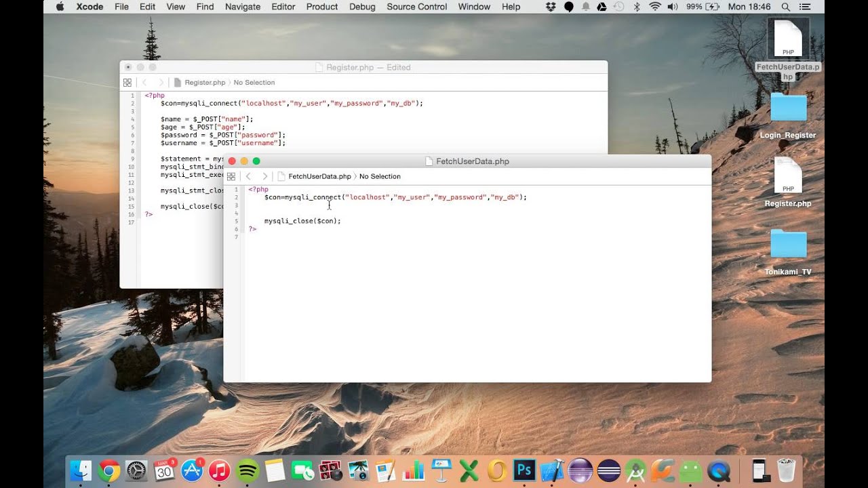868x488 pixels.
Task: Click the Xcode dock icon
Action: (552, 470)
